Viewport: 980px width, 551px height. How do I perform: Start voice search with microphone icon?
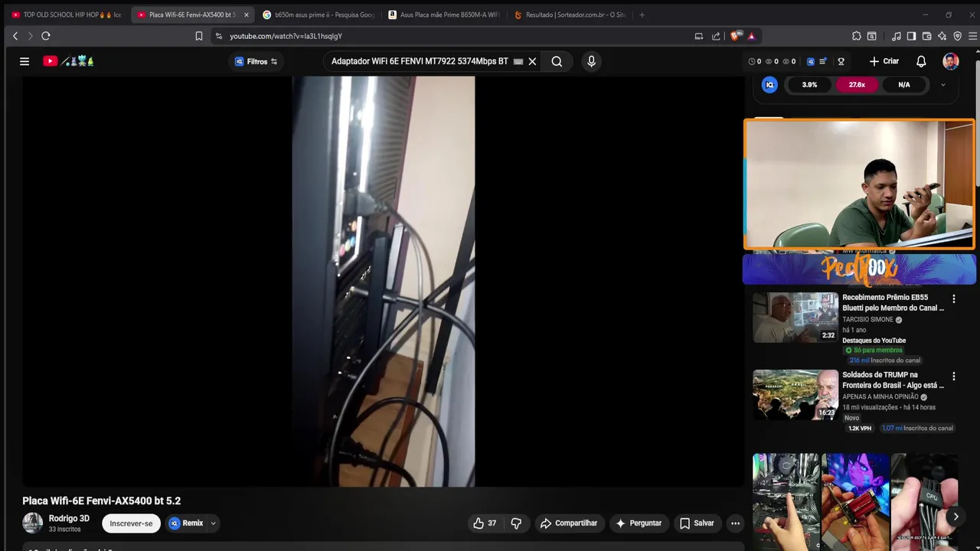(591, 61)
